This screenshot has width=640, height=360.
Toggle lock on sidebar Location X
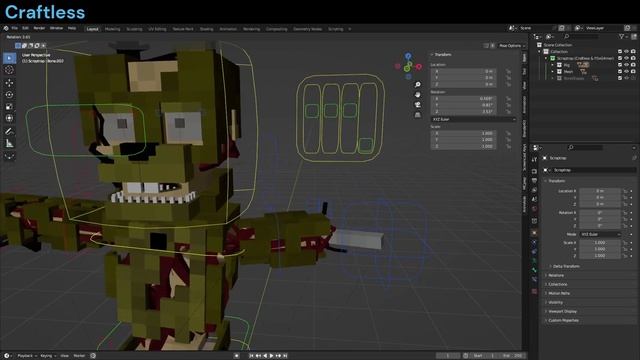[508, 71]
